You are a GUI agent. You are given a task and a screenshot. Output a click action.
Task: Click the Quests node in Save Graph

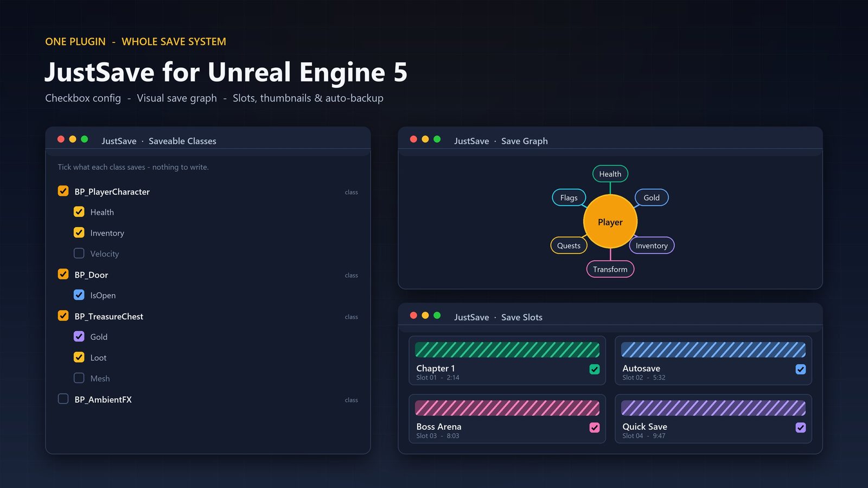(x=569, y=246)
